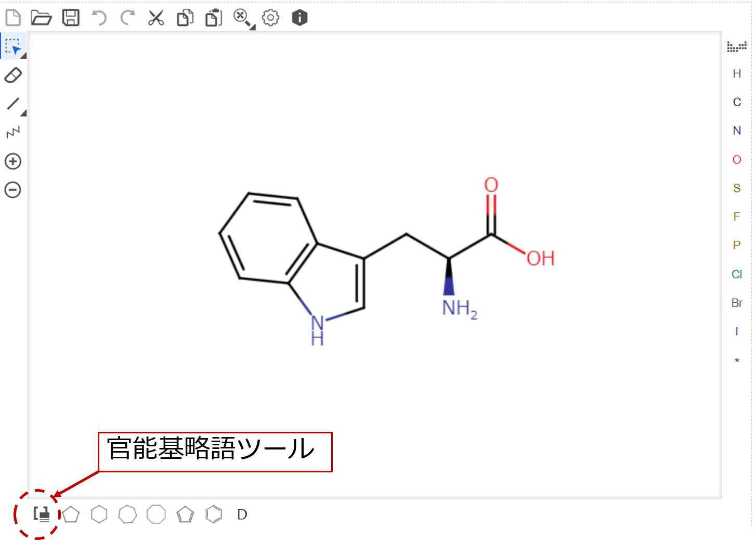The width and height of the screenshot is (756, 540).
Task: Paste from clipboard icon
Action: 214,18
